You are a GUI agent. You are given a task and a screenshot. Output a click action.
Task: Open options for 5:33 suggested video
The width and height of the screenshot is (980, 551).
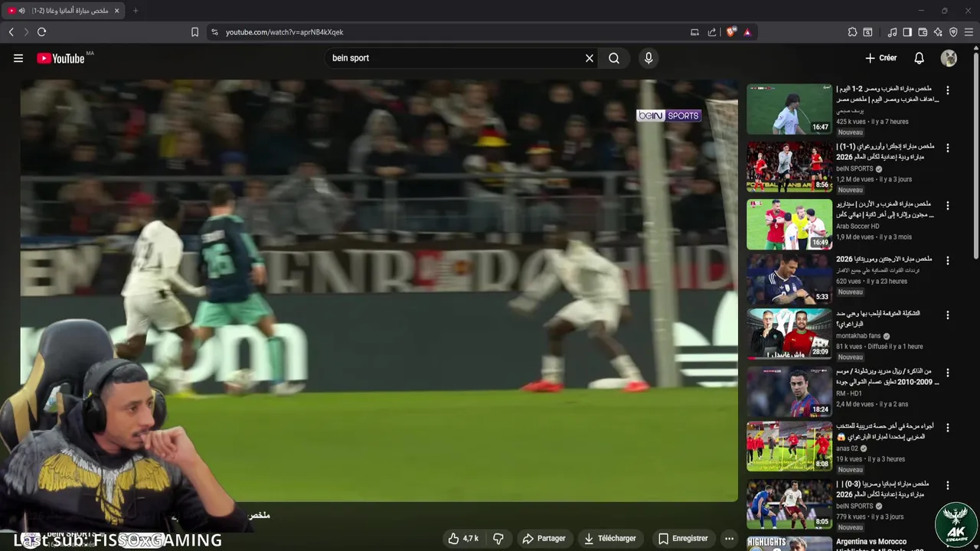point(948,261)
